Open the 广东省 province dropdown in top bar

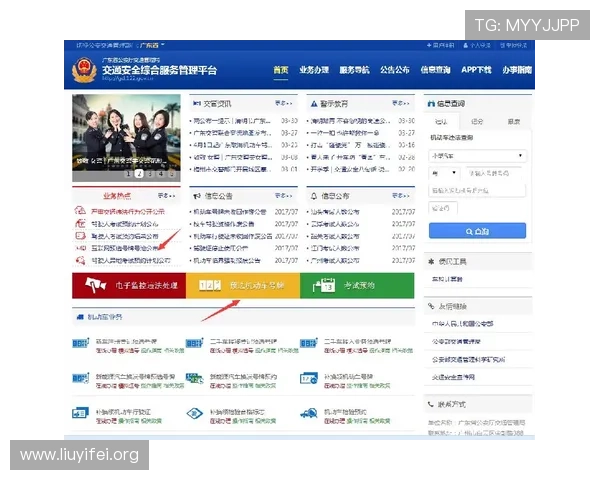(x=152, y=45)
